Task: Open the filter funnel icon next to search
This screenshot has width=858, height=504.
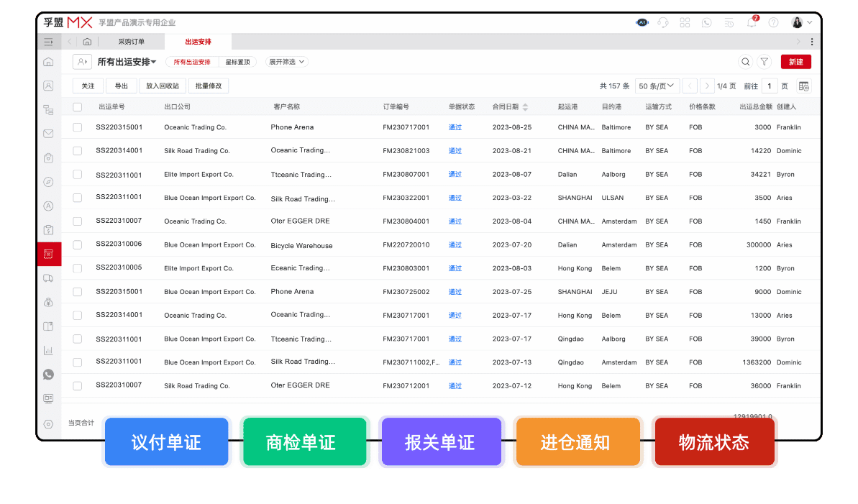Action: (765, 62)
